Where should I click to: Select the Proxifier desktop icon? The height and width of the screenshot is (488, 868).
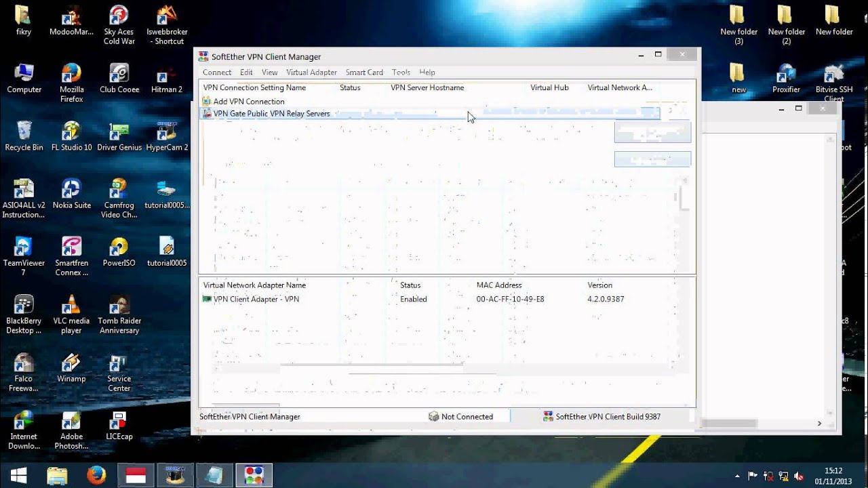tap(786, 79)
